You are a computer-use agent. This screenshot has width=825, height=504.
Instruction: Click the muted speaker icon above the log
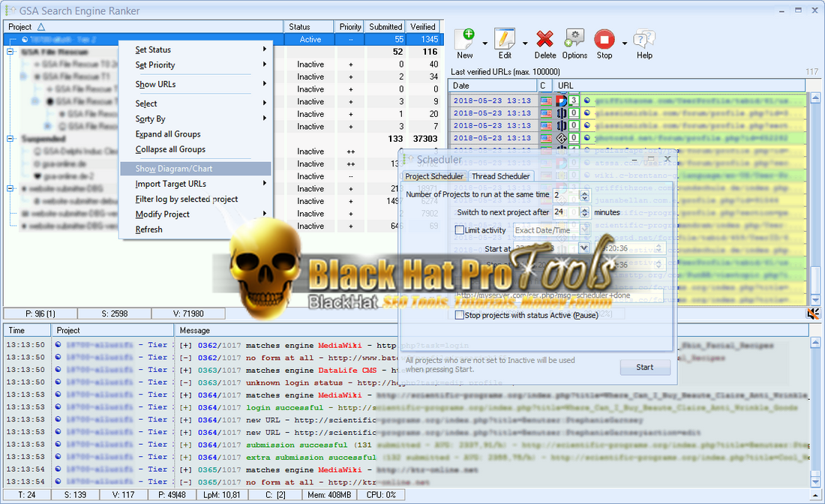[x=813, y=313]
